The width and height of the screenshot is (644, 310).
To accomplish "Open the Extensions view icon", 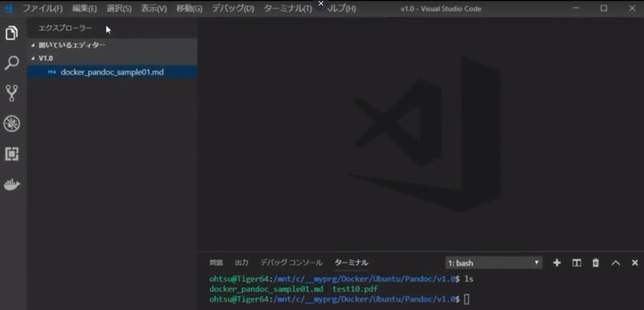I will [x=12, y=154].
